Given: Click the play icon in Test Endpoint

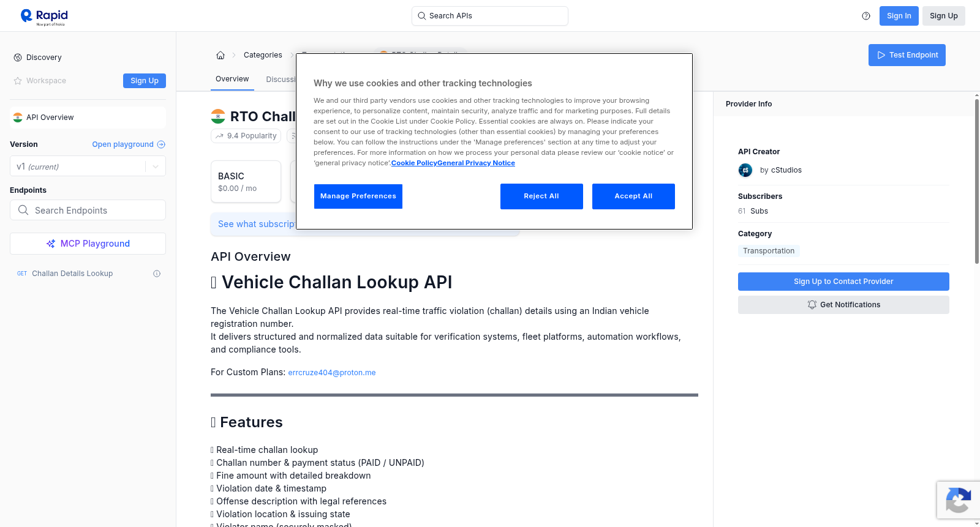Looking at the screenshot, I should (881, 55).
